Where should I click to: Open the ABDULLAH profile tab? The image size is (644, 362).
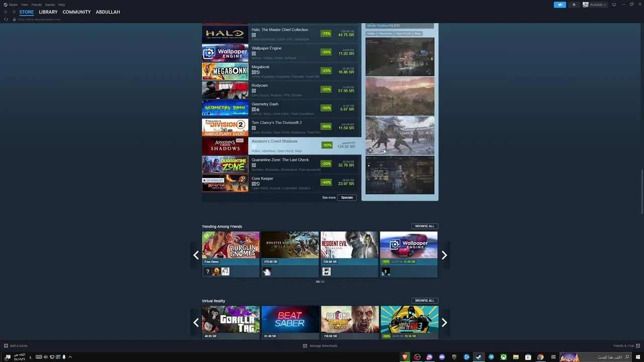[108, 12]
